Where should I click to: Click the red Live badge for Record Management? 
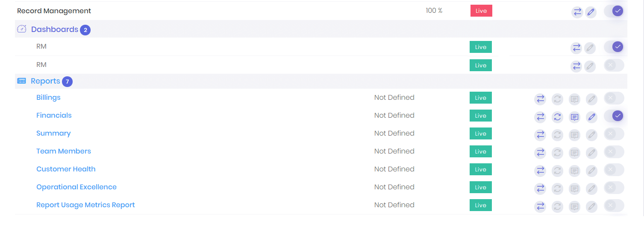point(481,11)
